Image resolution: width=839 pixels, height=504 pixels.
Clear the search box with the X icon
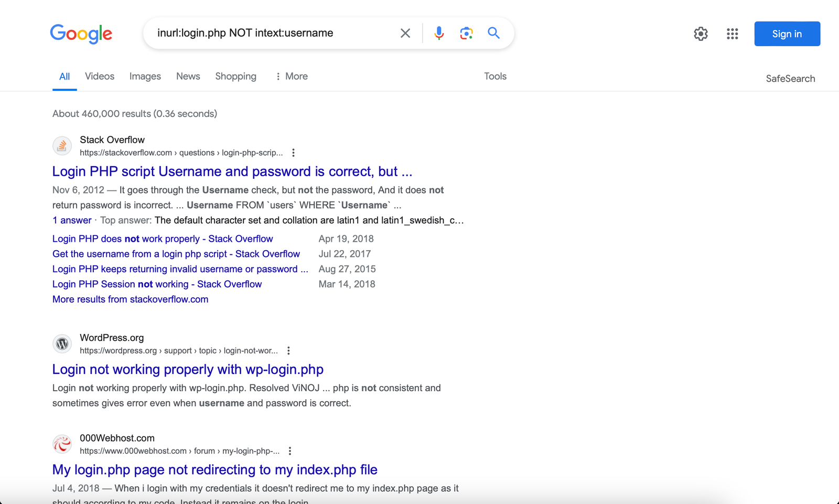coord(405,33)
